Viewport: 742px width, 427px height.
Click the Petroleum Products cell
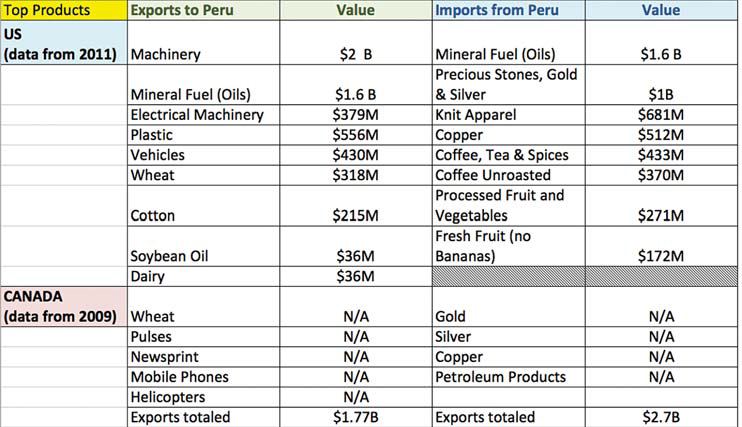tap(509, 377)
